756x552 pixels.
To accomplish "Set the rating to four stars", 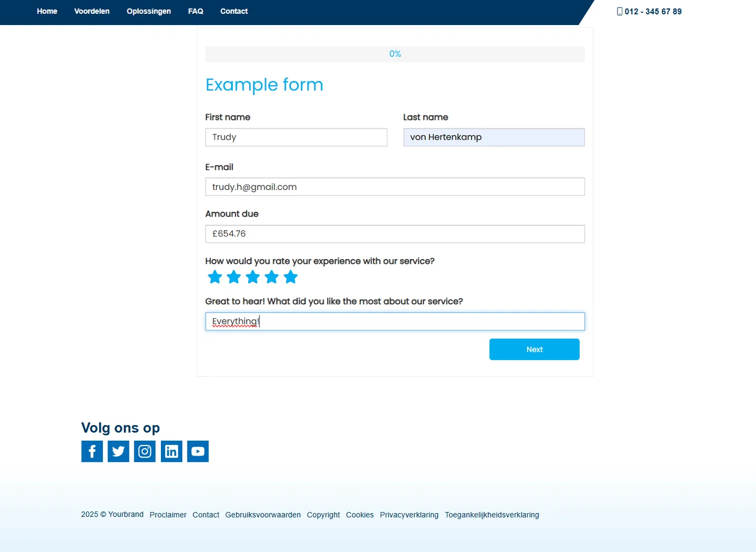I will click(x=272, y=277).
